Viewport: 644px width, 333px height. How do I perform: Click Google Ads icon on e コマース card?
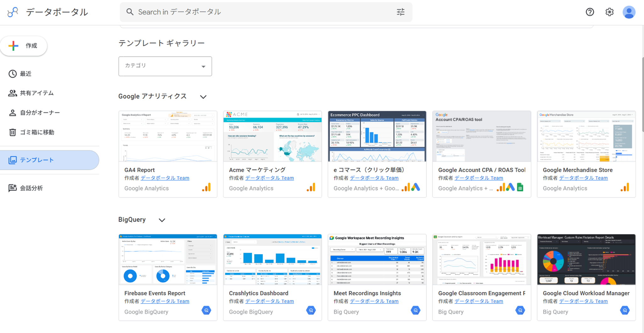(x=416, y=187)
